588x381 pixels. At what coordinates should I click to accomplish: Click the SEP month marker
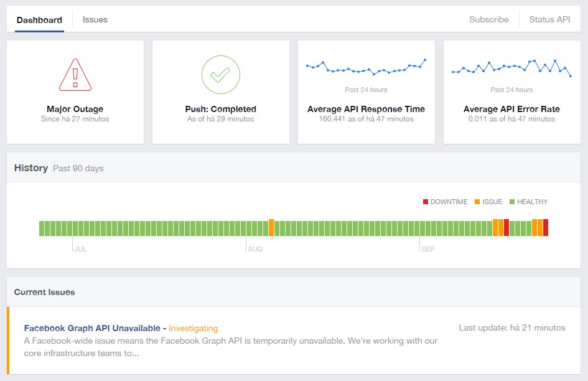coord(428,249)
